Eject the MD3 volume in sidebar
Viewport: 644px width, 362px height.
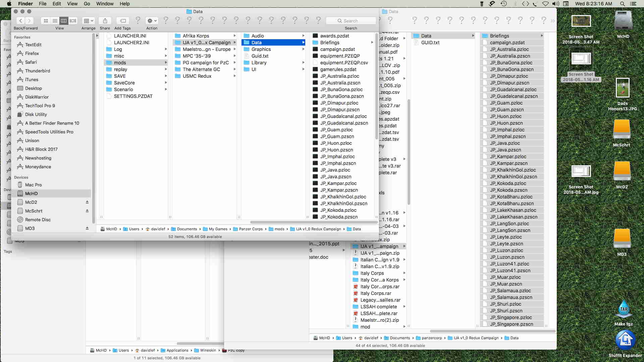87,228
